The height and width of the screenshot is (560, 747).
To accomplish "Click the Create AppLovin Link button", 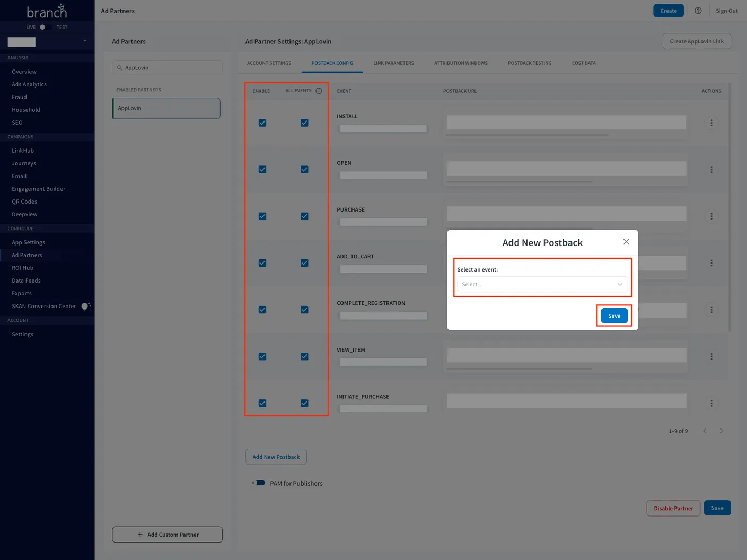I will click(x=696, y=41).
